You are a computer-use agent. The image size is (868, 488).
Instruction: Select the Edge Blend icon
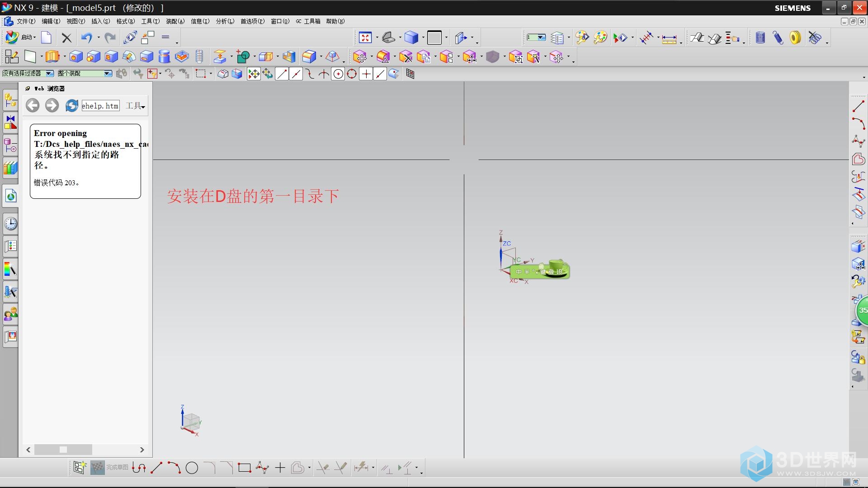[309, 56]
